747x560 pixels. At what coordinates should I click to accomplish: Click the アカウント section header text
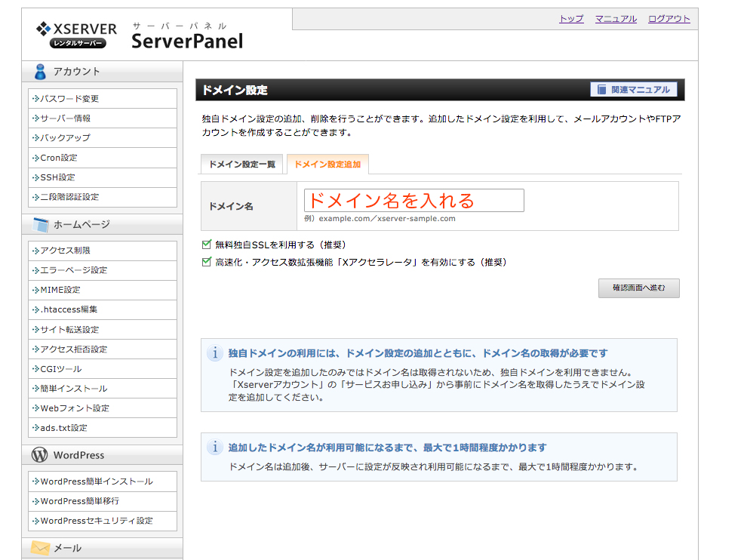[x=77, y=72]
